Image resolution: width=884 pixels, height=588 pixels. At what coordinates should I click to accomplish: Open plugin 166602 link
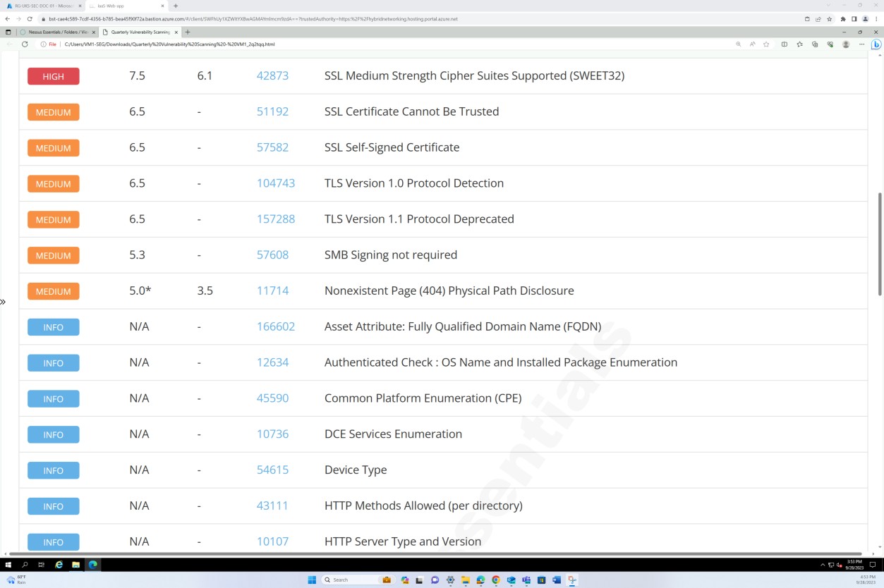(x=276, y=326)
